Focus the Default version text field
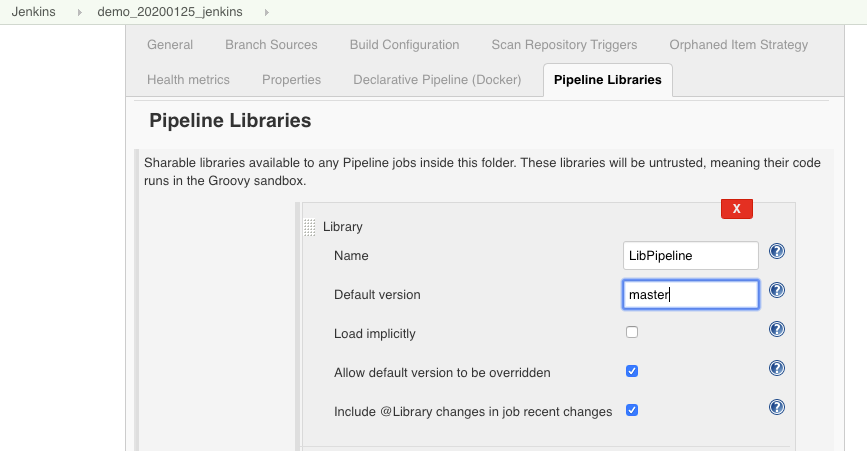The image size is (867, 451). pyautogui.click(x=690, y=294)
